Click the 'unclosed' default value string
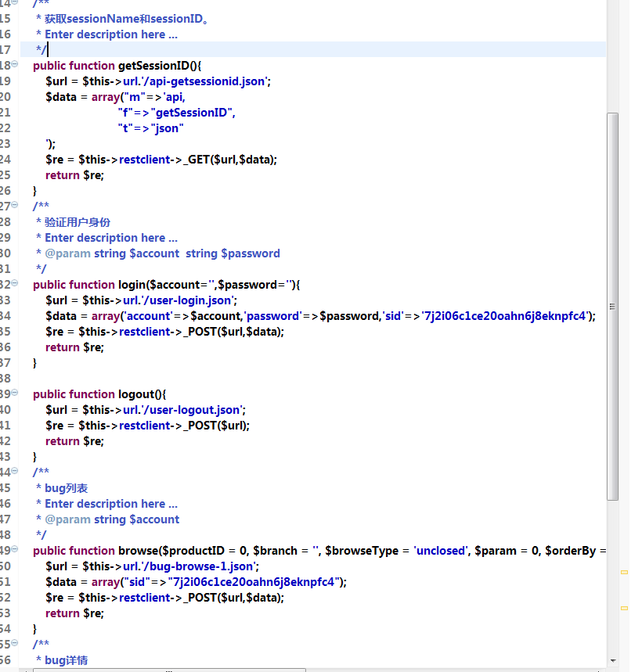Screen dimensions: 631x672 441,551
